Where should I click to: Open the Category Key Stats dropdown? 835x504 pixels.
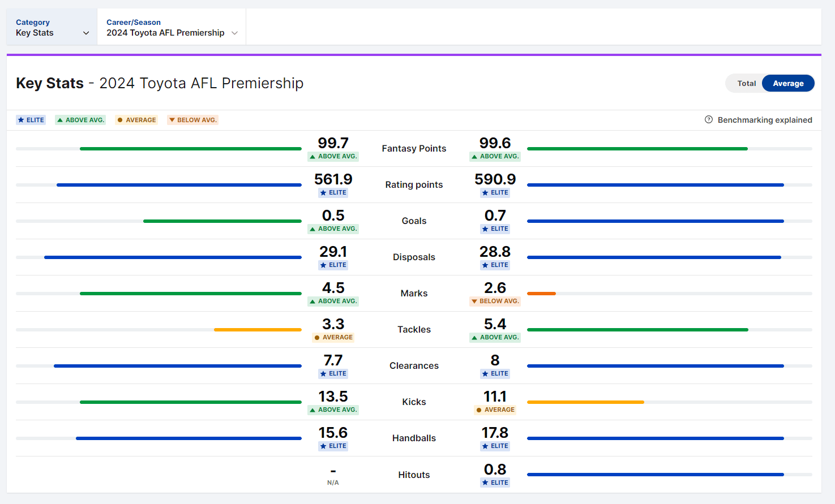tap(52, 27)
